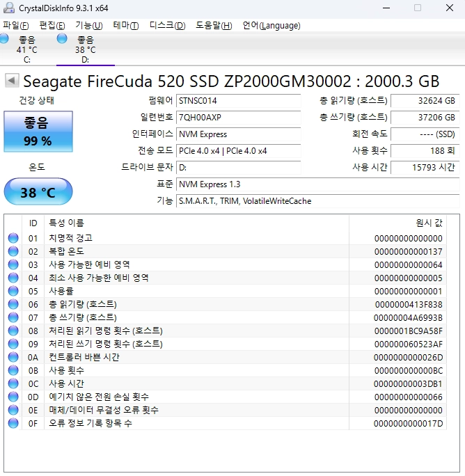Click the raw value 000000000017D

click(x=408, y=424)
